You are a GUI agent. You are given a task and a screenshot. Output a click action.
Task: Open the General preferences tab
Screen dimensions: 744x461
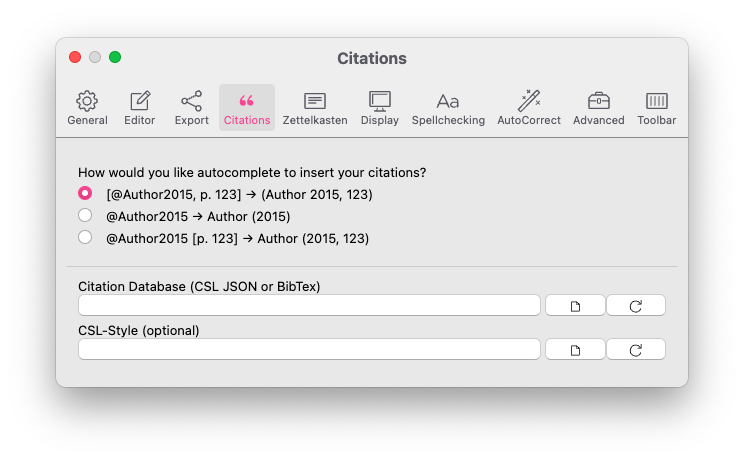pos(87,108)
